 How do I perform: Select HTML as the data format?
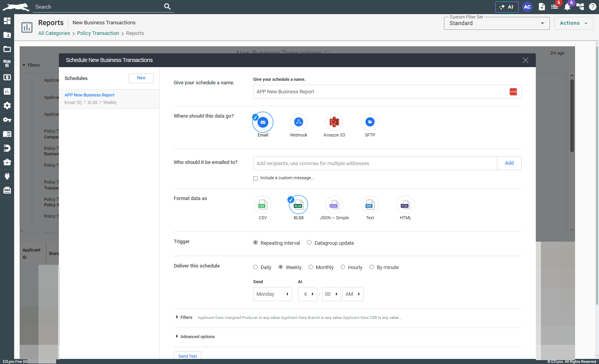click(x=405, y=205)
